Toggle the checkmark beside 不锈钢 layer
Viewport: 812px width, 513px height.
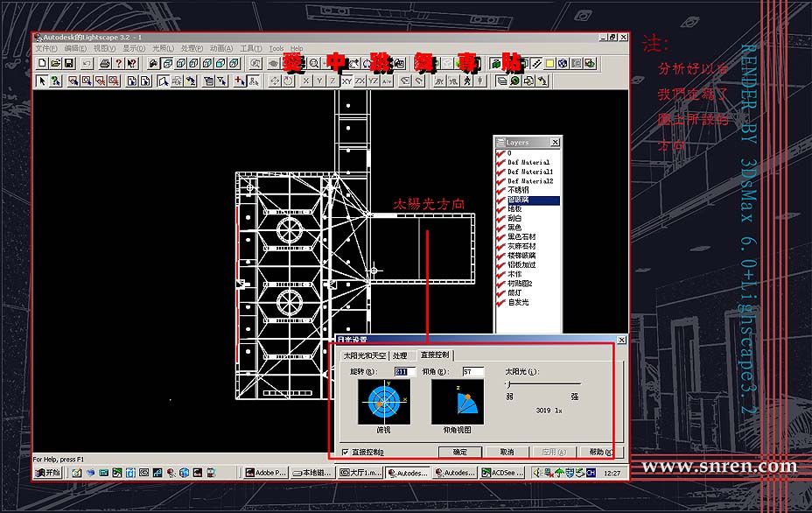pos(500,191)
